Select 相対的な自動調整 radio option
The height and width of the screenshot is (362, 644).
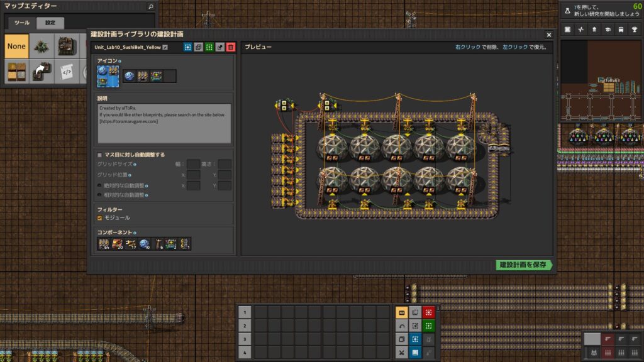tap(99, 195)
